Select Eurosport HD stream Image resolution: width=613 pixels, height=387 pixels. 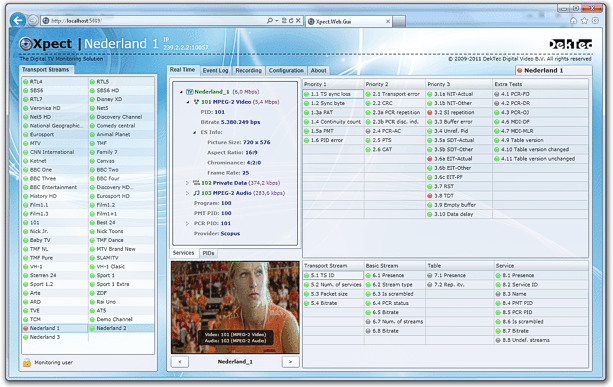pyautogui.click(x=121, y=196)
